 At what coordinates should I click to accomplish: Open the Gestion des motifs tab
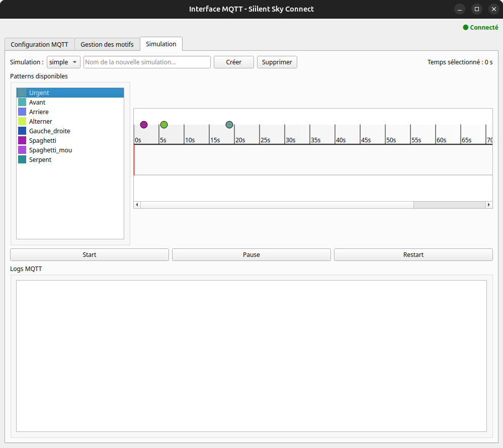pyautogui.click(x=107, y=44)
